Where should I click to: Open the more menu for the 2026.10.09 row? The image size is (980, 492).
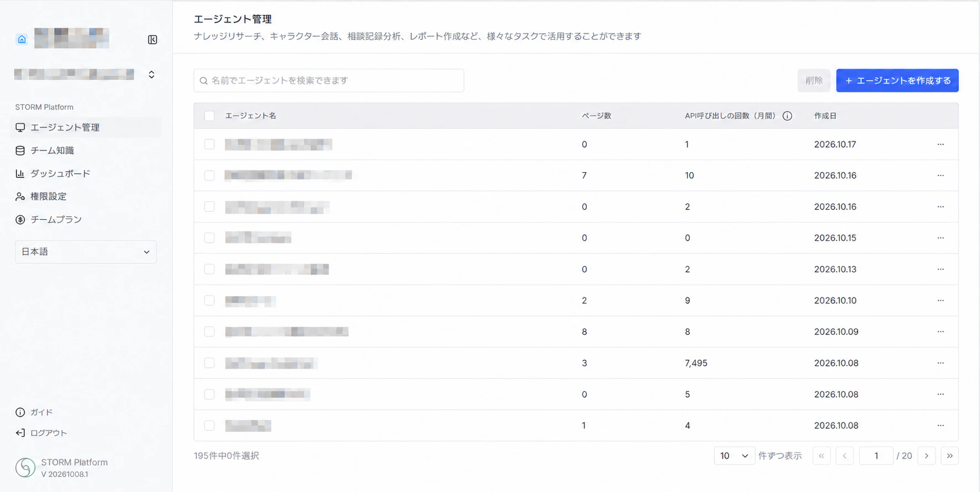(x=941, y=332)
